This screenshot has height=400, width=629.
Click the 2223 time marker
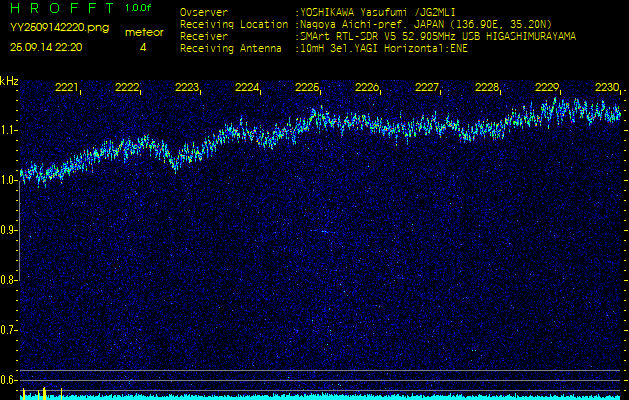pyautogui.click(x=187, y=88)
